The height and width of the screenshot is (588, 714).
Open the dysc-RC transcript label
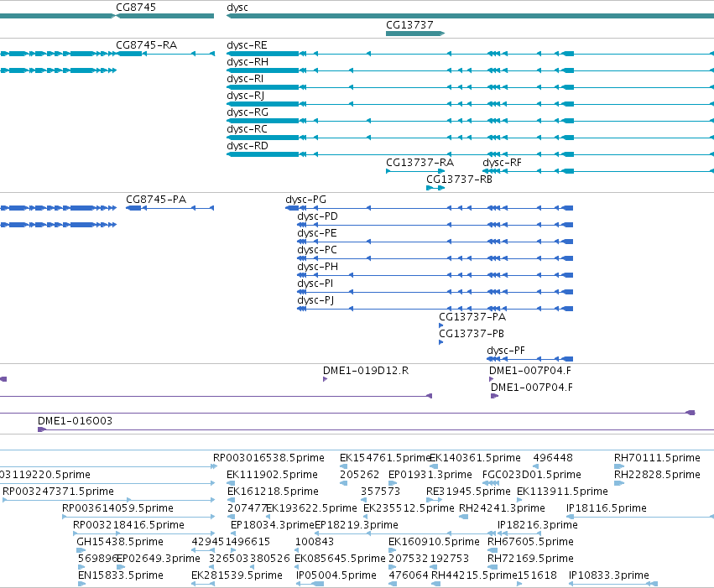coord(247,129)
